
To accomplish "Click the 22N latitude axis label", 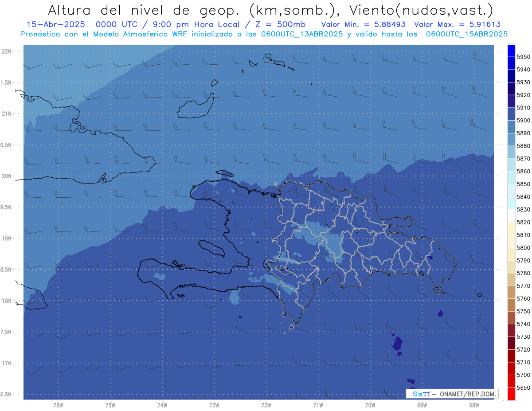I will tap(6, 51).
